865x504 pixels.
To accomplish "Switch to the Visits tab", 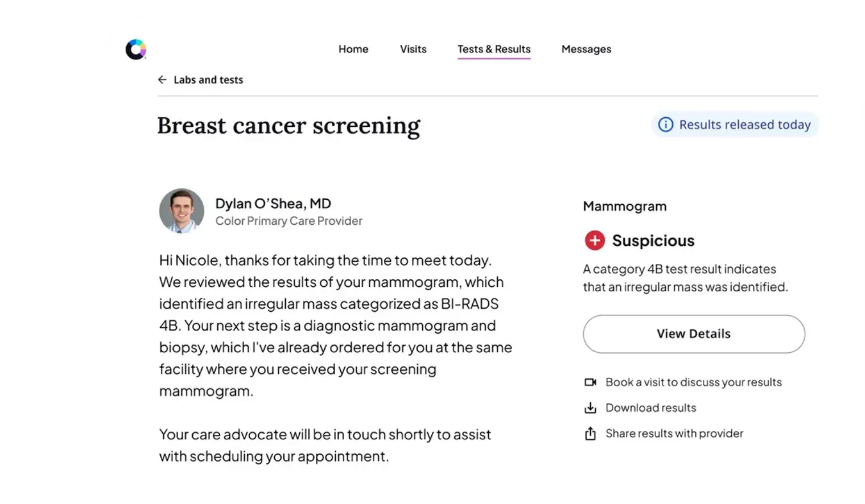I will [413, 49].
